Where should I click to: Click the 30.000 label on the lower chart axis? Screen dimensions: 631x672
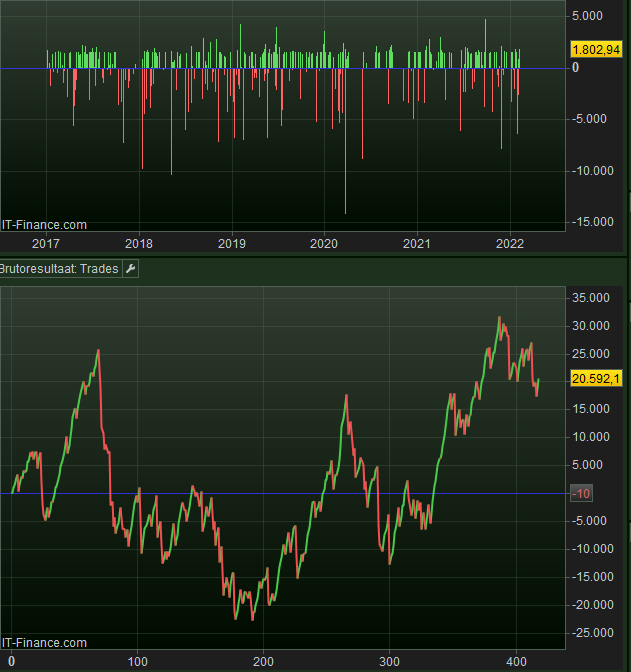point(591,326)
